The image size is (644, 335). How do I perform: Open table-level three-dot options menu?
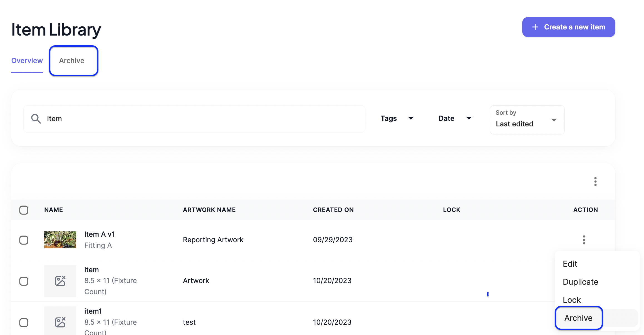595,181
